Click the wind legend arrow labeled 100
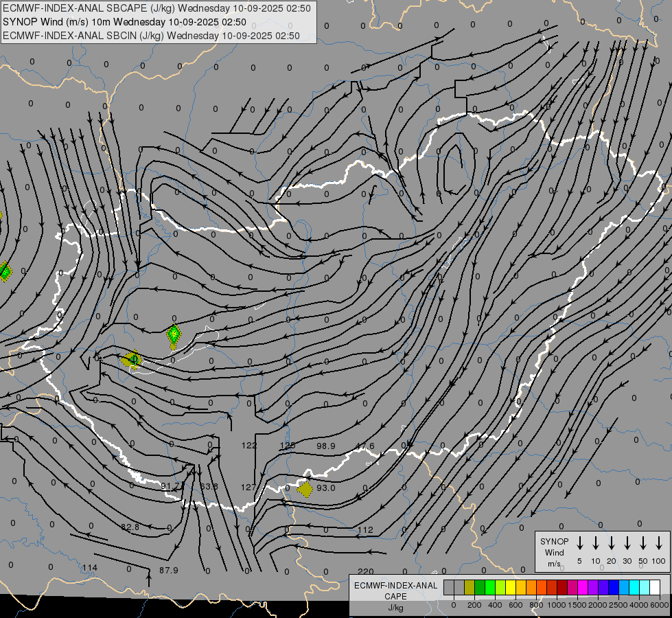The height and width of the screenshot is (618, 672). click(x=659, y=542)
